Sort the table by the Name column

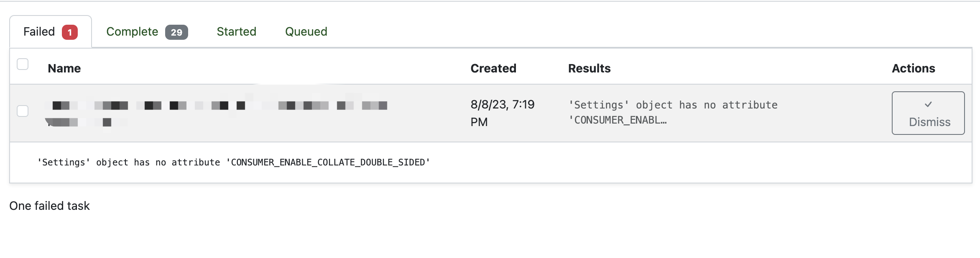(64, 68)
